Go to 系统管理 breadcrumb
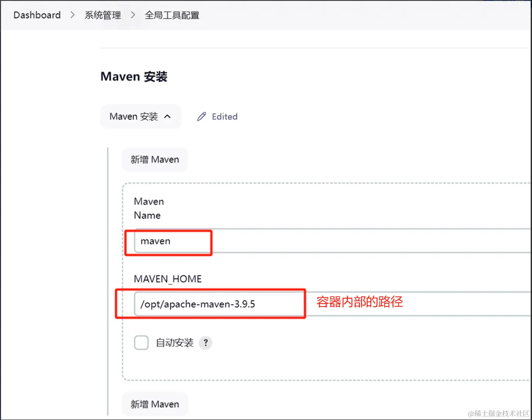Viewport: 532px width, 420px height. tap(103, 15)
